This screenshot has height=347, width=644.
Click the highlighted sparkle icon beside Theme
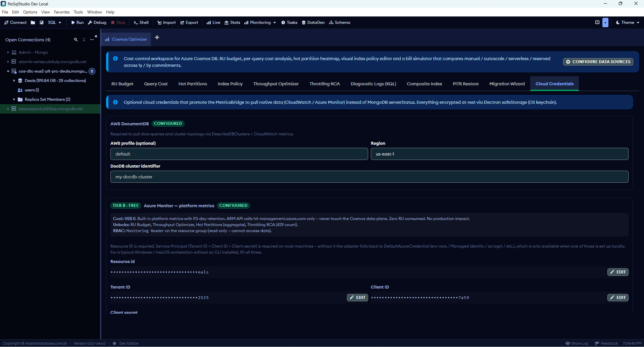coord(605,23)
